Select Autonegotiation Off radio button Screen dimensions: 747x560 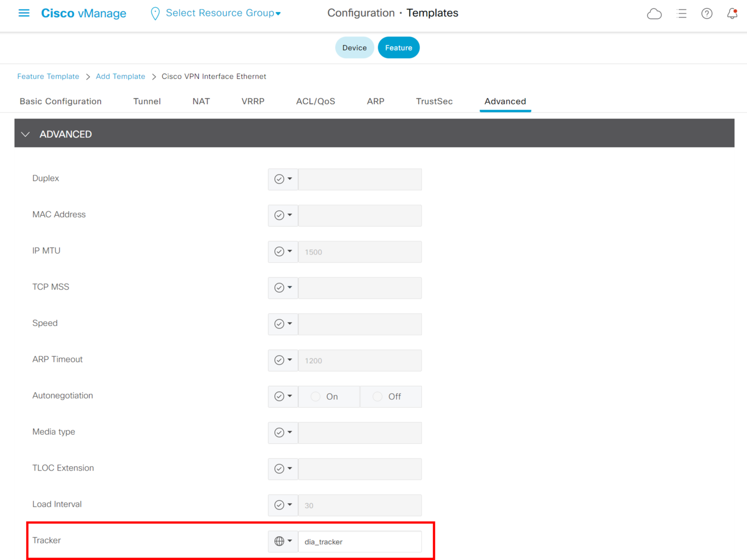377,396
